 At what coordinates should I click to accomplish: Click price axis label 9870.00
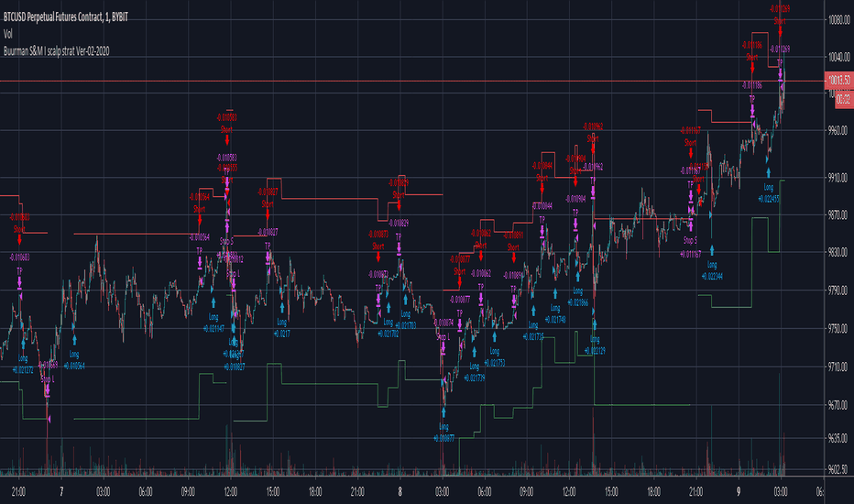coord(838,215)
